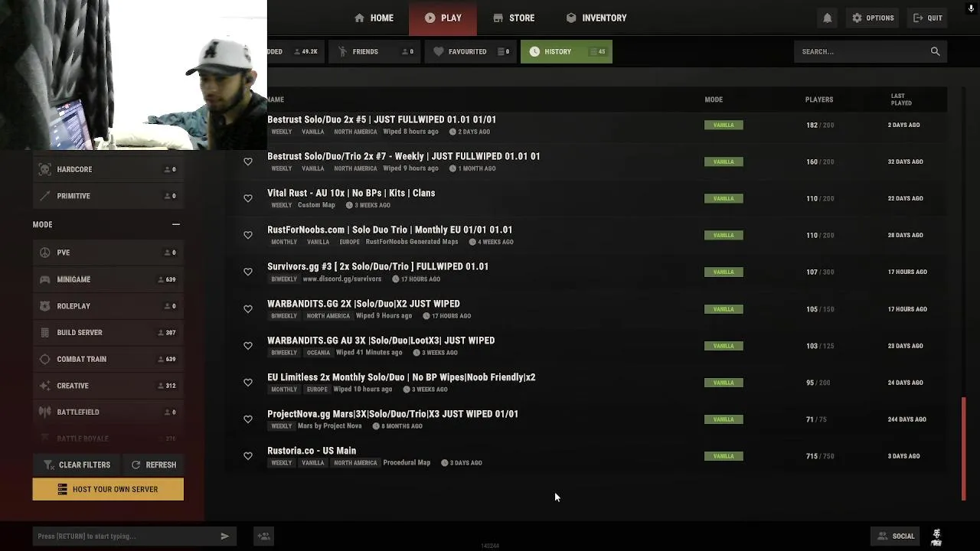Screen dimensions: 980x551
Task: Filter by BUILD SERVER mode
Action: pos(108,332)
